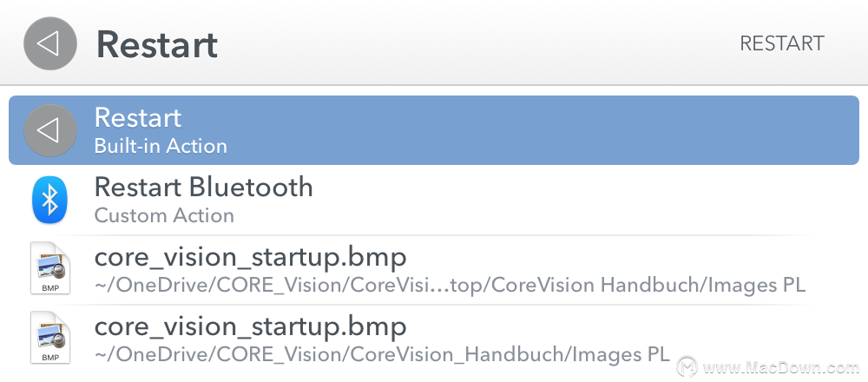Select the highlighted Restart built-in action row
Screen dimensions: 868x382
coord(434,130)
